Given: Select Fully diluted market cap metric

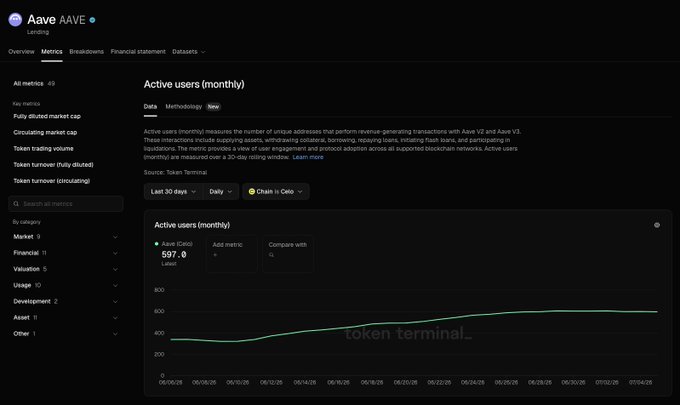Looking at the screenshot, I should point(47,116).
